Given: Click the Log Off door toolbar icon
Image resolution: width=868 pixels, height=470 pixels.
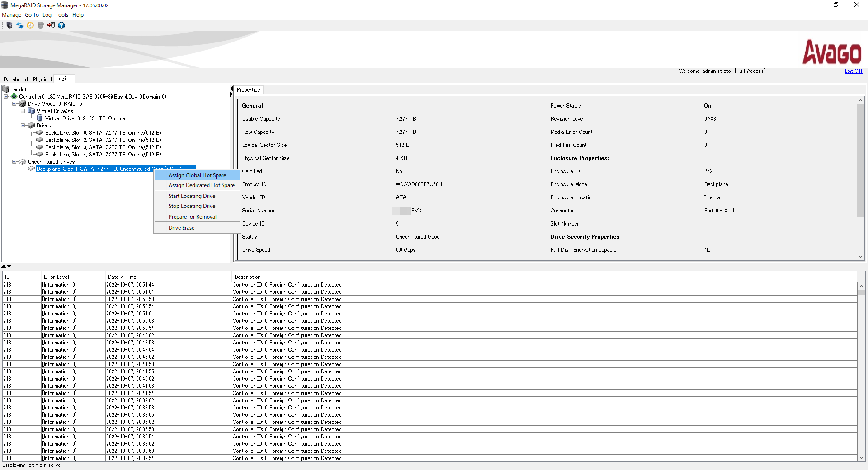Looking at the screenshot, I should [x=51, y=25].
